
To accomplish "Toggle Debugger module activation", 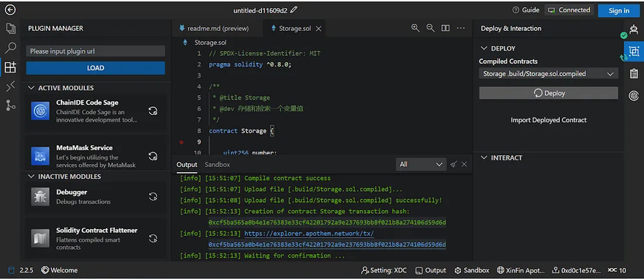I will [153, 196].
